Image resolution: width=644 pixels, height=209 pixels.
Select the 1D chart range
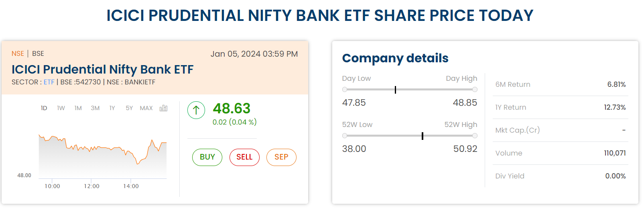click(x=44, y=108)
